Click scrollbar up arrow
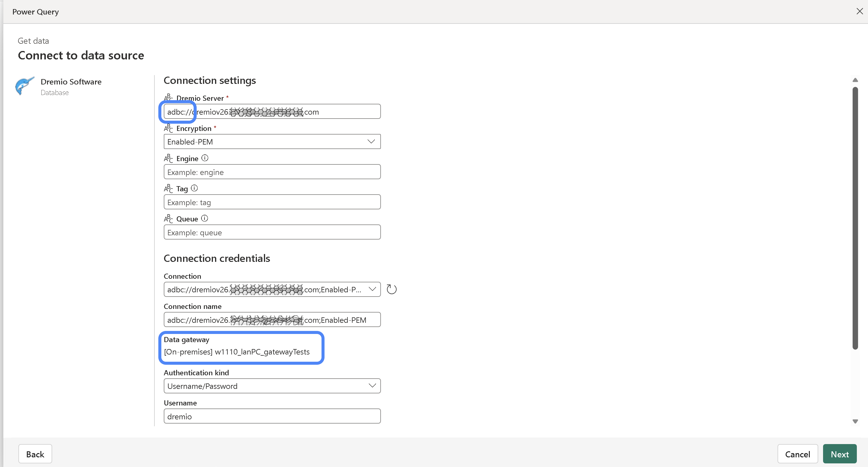The height and width of the screenshot is (467, 868). (855, 80)
